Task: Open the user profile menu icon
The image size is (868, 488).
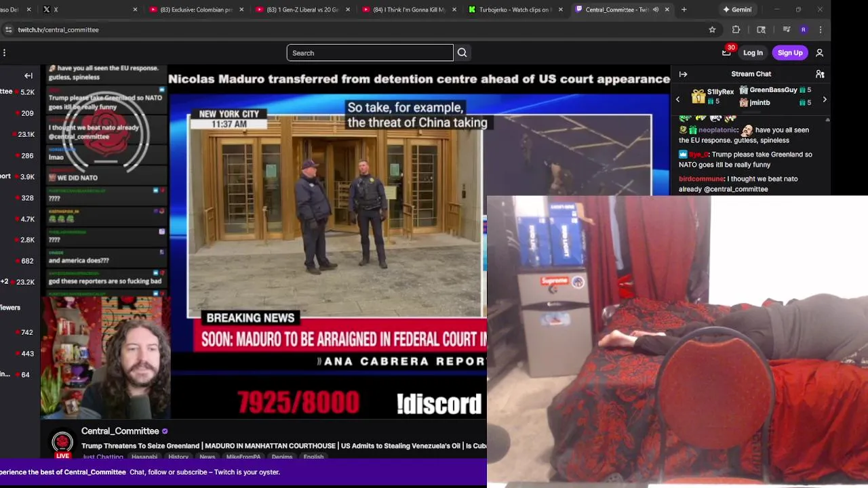Action: tap(819, 53)
